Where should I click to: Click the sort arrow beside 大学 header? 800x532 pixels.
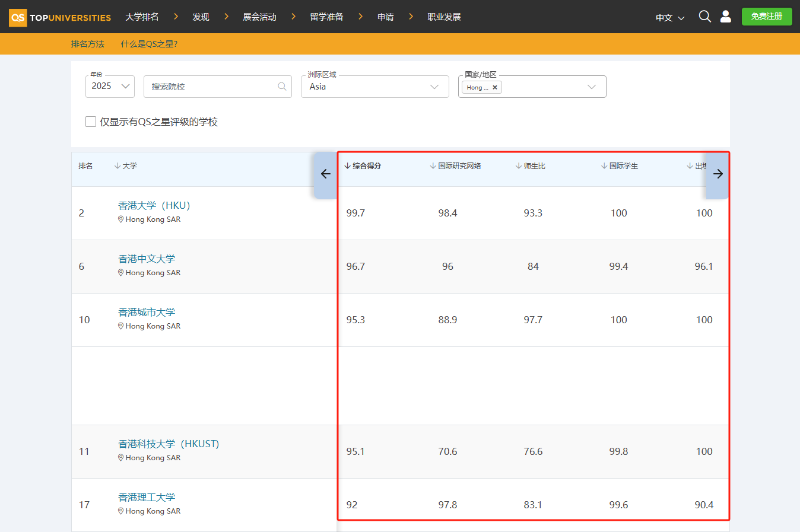coord(117,166)
